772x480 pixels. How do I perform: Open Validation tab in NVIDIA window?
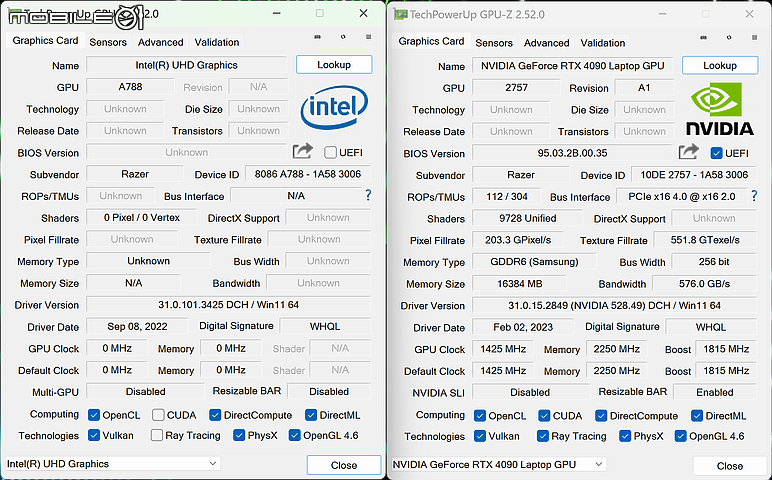pyautogui.click(x=603, y=43)
